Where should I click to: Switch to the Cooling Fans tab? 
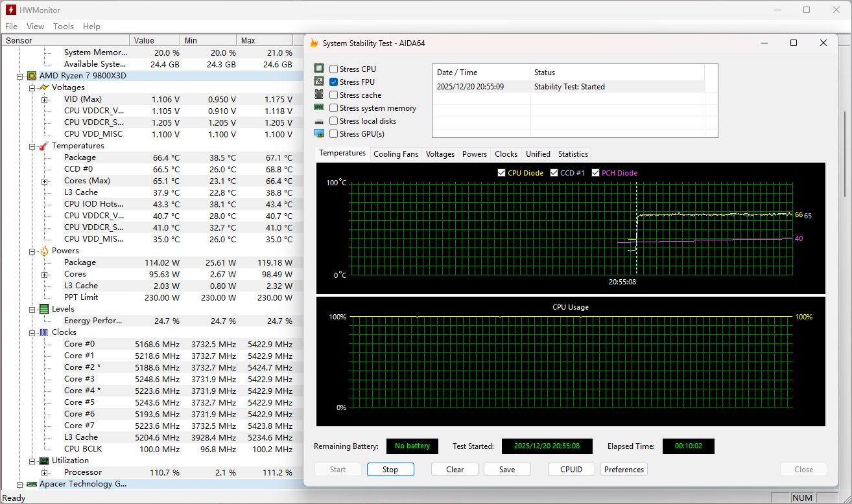coord(396,154)
